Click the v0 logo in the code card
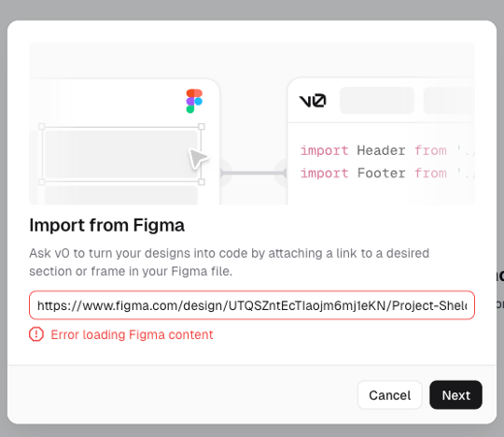 tap(313, 101)
